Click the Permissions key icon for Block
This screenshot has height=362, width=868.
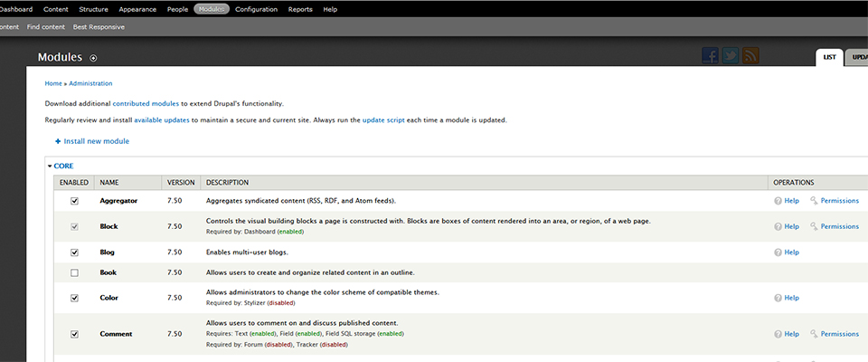(815, 226)
